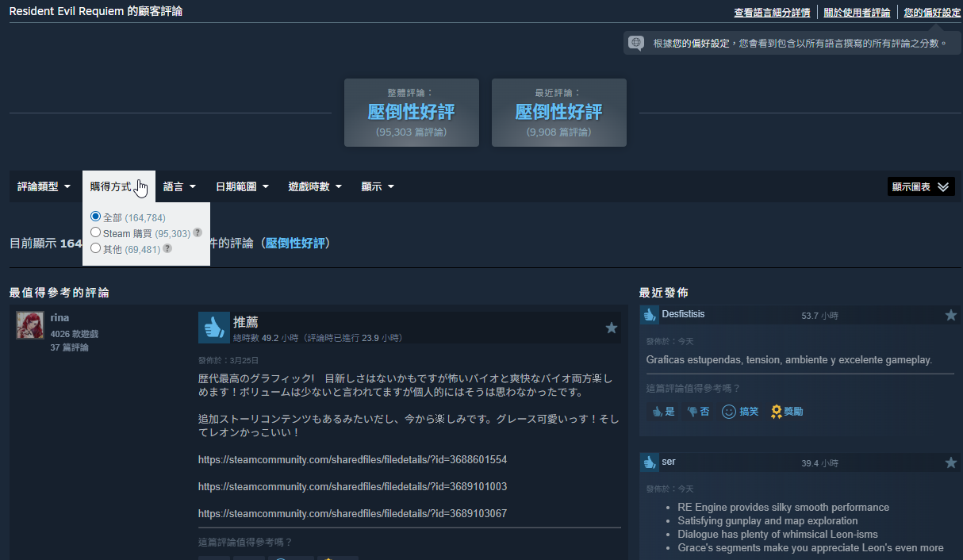Click the globe icon beside the language preference notice
Viewport: 963px width, 560px height.
pos(635,42)
